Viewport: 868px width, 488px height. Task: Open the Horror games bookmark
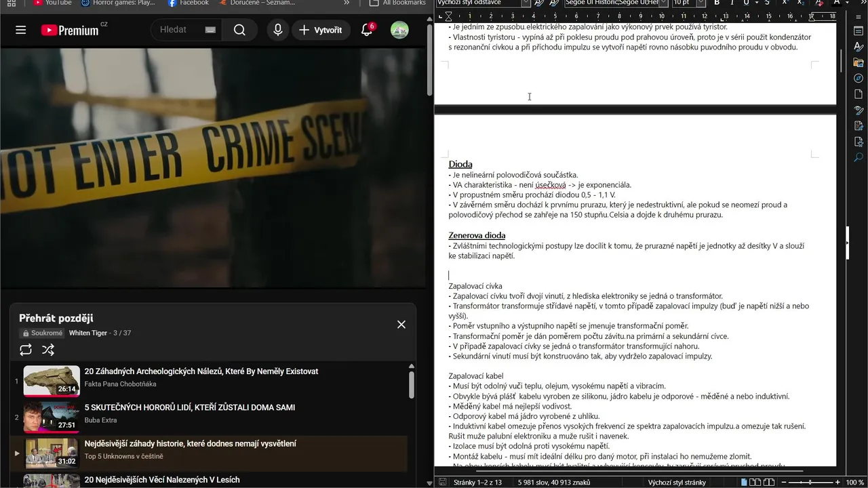pyautogui.click(x=118, y=3)
